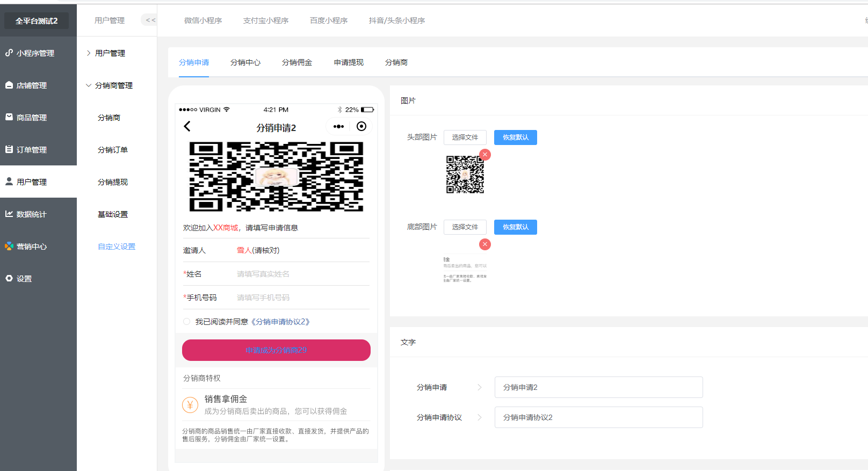Open 店铺管理 in the left sidebar
The image size is (868, 471).
tap(32, 85)
